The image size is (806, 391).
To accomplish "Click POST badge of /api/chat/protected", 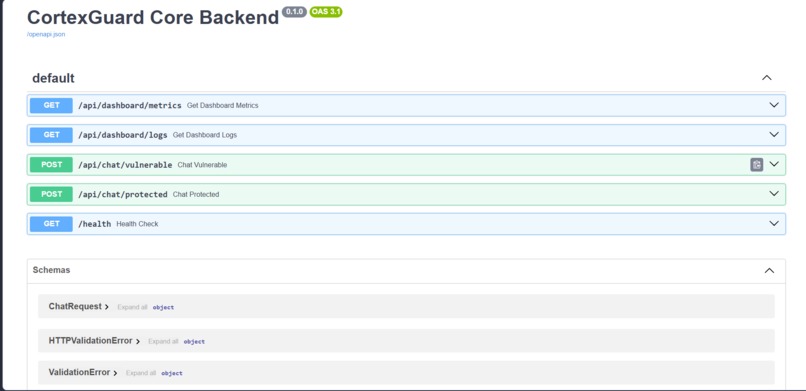I will pos(51,194).
